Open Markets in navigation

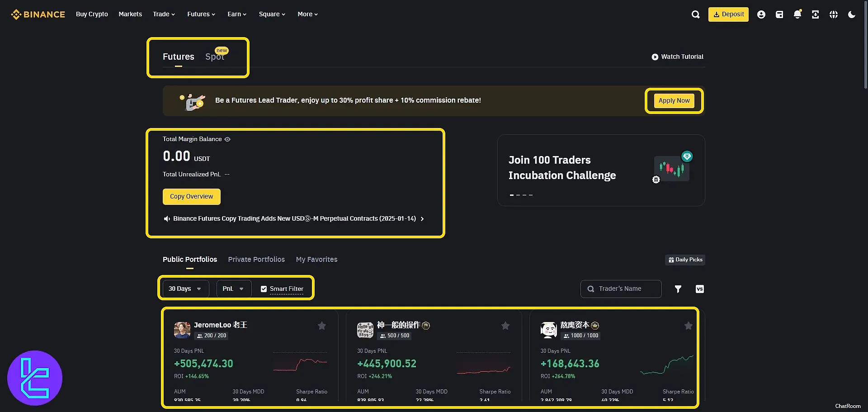pos(130,14)
